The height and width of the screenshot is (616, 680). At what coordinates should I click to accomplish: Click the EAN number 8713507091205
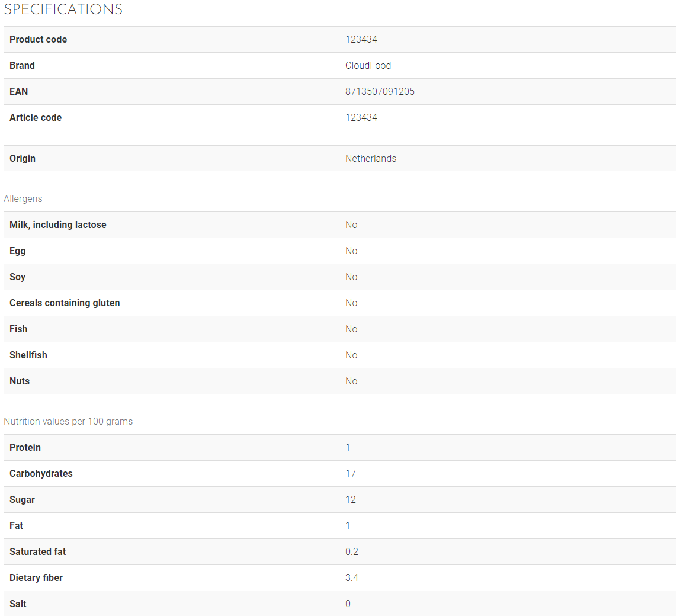pyautogui.click(x=380, y=92)
